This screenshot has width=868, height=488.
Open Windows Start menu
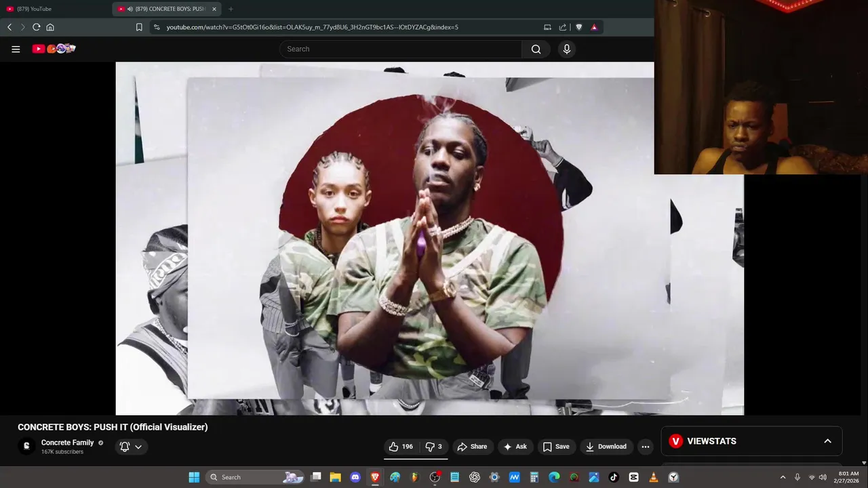click(194, 477)
